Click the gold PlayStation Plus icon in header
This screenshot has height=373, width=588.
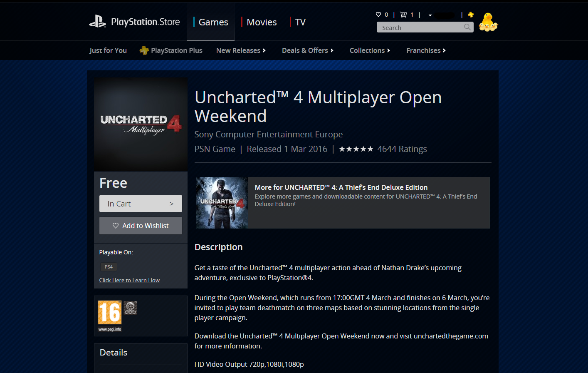click(471, 15)
